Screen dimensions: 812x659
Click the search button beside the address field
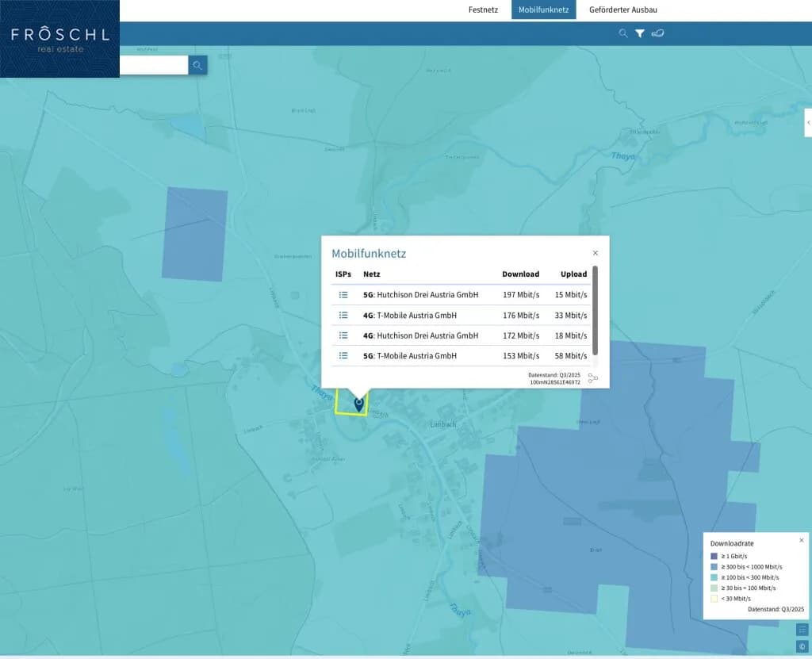point(197,65)
